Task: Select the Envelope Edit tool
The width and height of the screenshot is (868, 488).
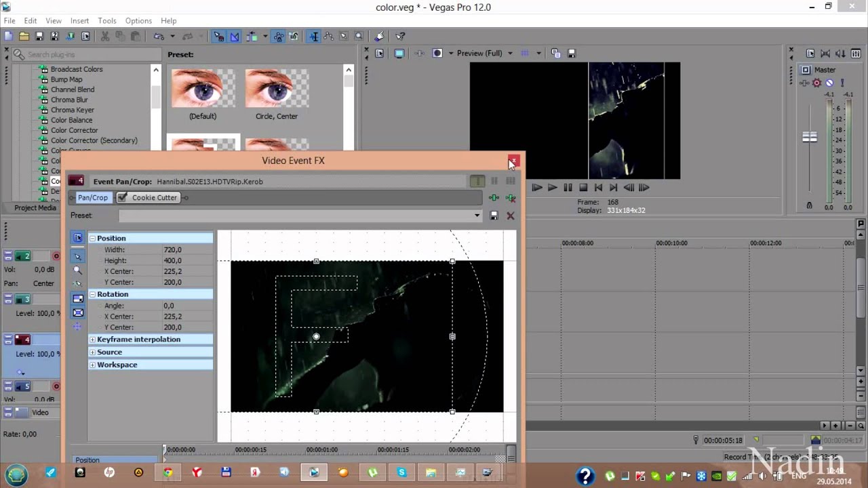Action: [329, 37]
